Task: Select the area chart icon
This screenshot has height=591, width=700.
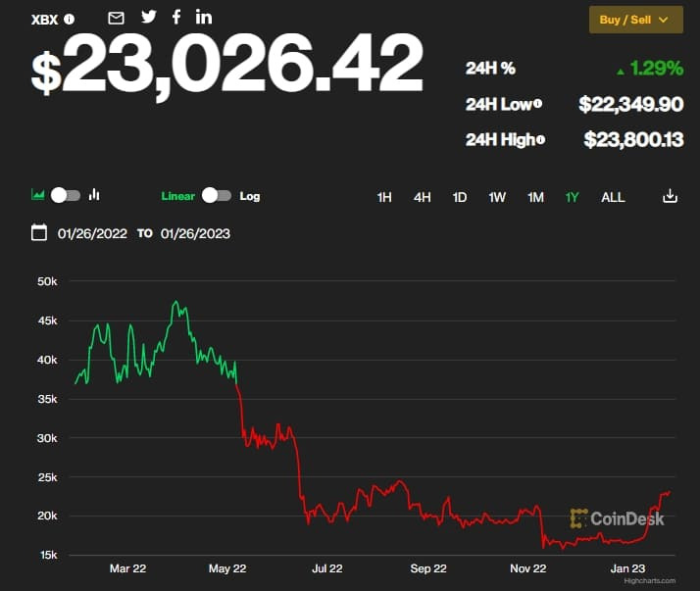Action: click(38, 195)
